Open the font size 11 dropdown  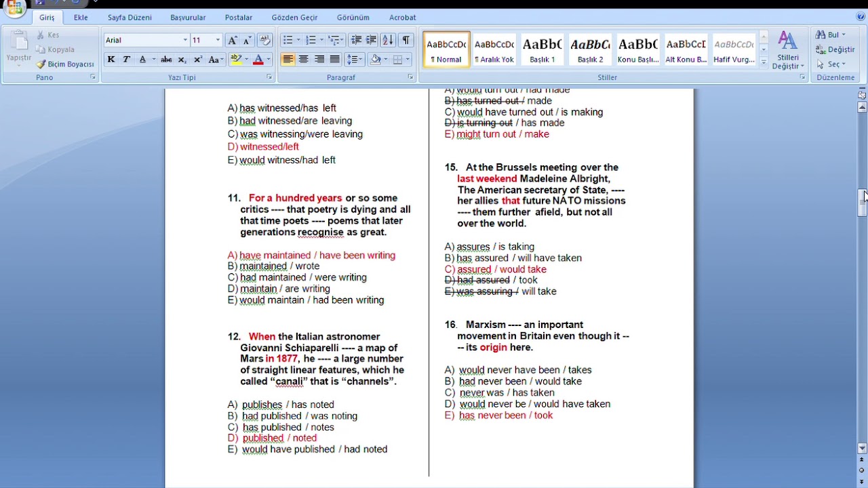coord(217,40)
